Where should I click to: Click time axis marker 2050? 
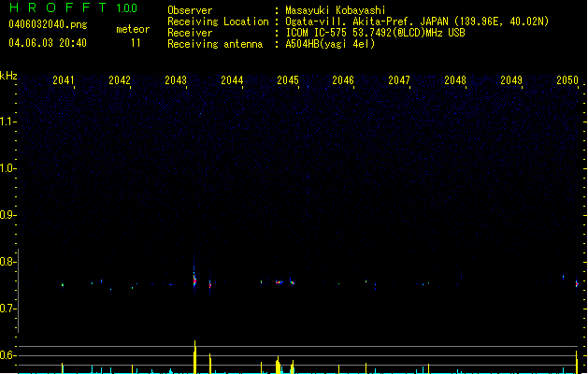567,80
